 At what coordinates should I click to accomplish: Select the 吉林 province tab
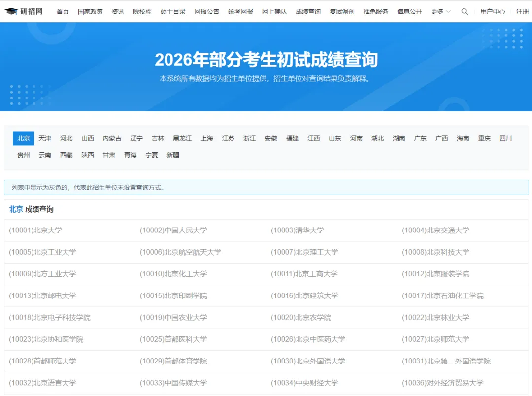click(x=158, y=138)
